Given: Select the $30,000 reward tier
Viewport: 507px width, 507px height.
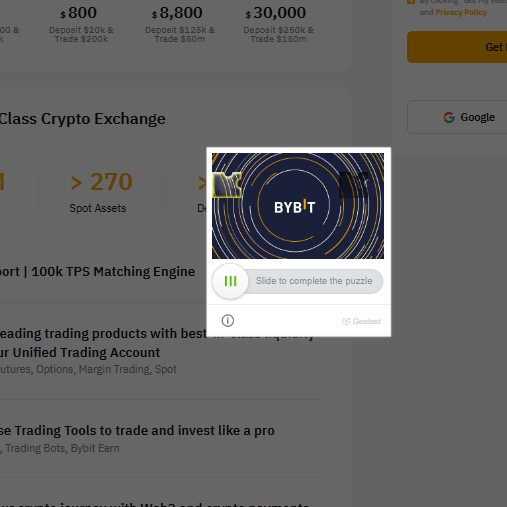Looking at the screenshot, I should [278, 25].
